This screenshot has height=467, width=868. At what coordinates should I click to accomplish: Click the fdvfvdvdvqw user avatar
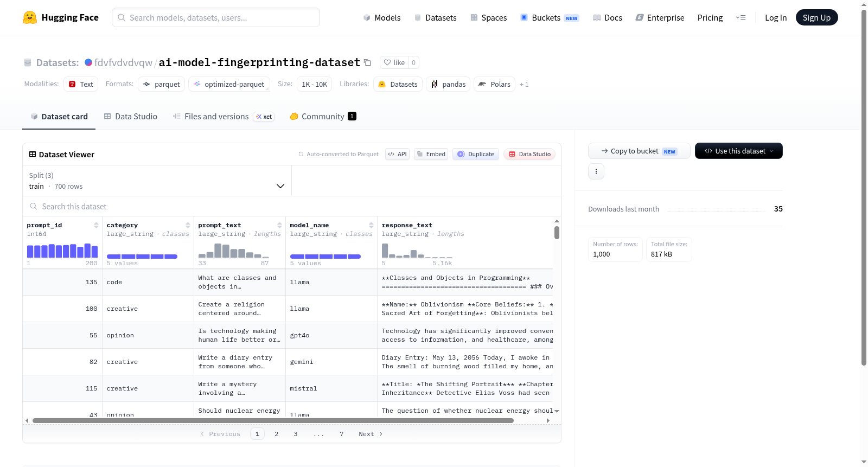click(x=88, y=62)
